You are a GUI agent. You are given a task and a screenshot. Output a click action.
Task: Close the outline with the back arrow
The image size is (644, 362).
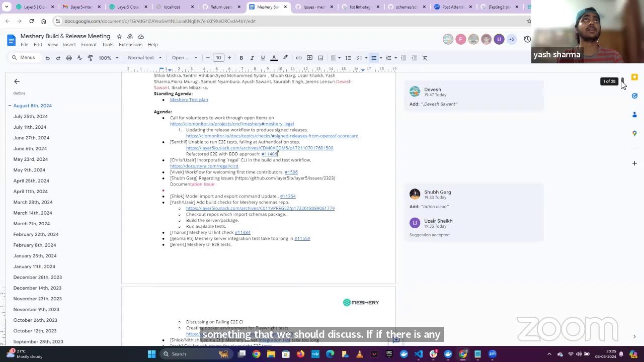17,81
